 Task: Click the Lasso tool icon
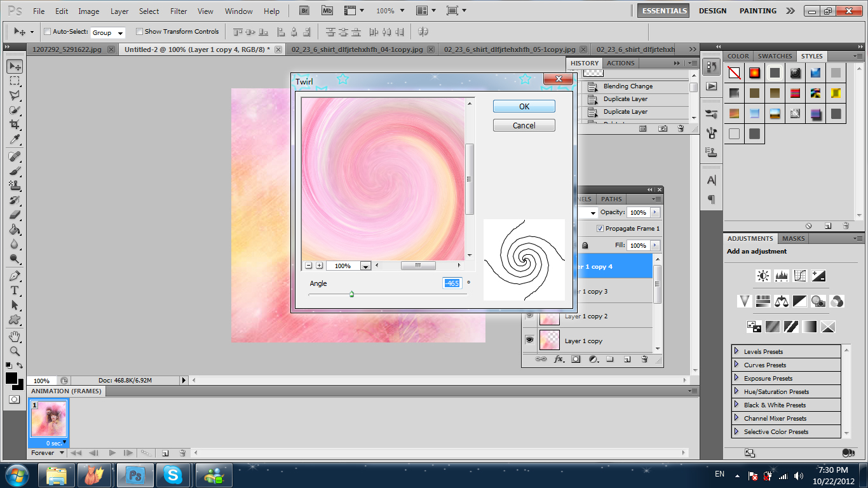click(x=15, y=95)
